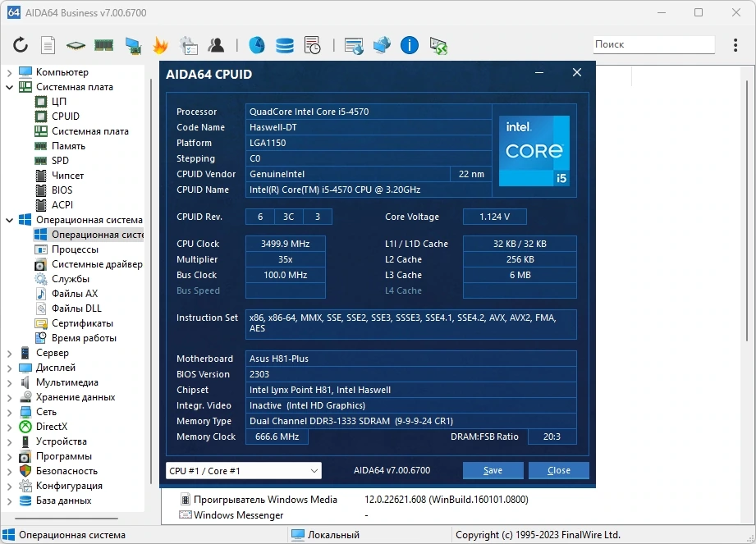The width and height of the screenshot is (756, 544).
Task: Click the Windows Messenger row
Action: point(274,515)
